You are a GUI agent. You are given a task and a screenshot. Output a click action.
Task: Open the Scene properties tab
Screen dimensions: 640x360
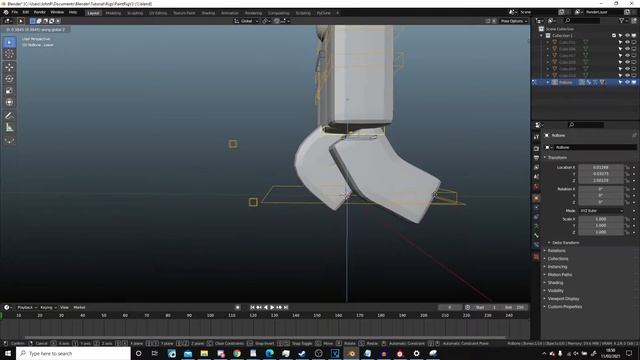[536, 177]
